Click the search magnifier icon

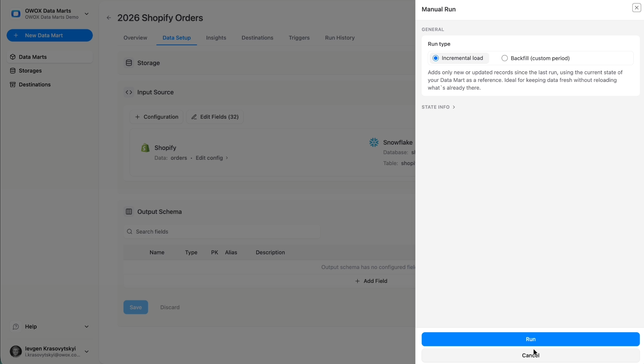130,232
